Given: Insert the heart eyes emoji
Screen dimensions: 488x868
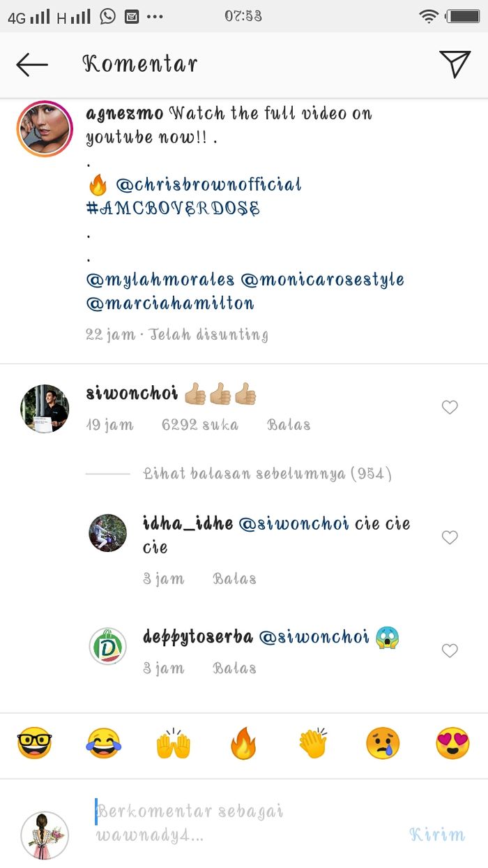Looking at the screenshot, I should tap(452, 744).
